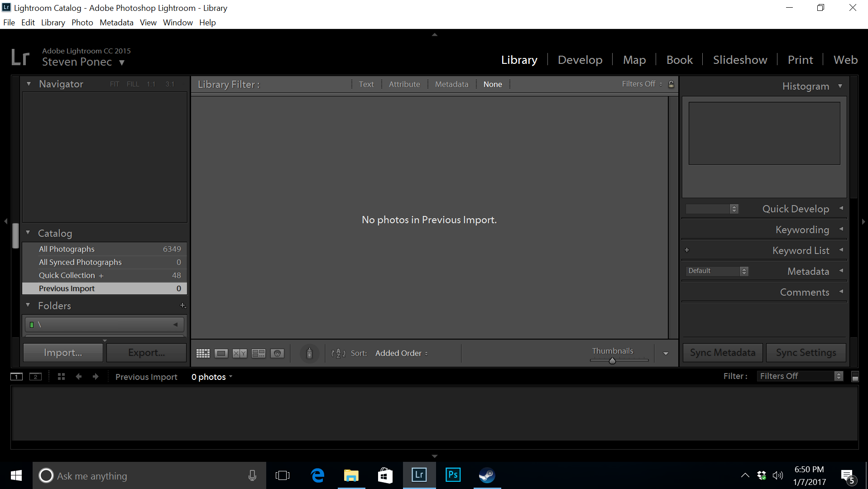
Task: Enable Text library filter
Action: click(366, 84)
